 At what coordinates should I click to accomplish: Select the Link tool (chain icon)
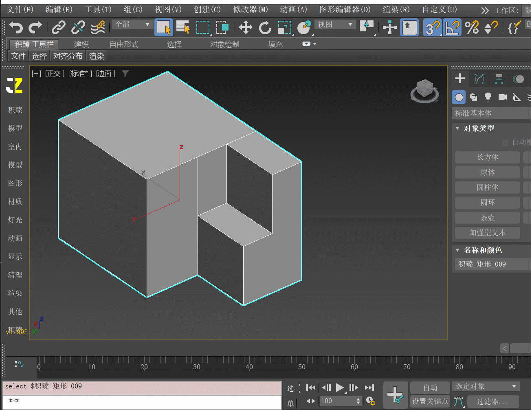coord(59,28)
